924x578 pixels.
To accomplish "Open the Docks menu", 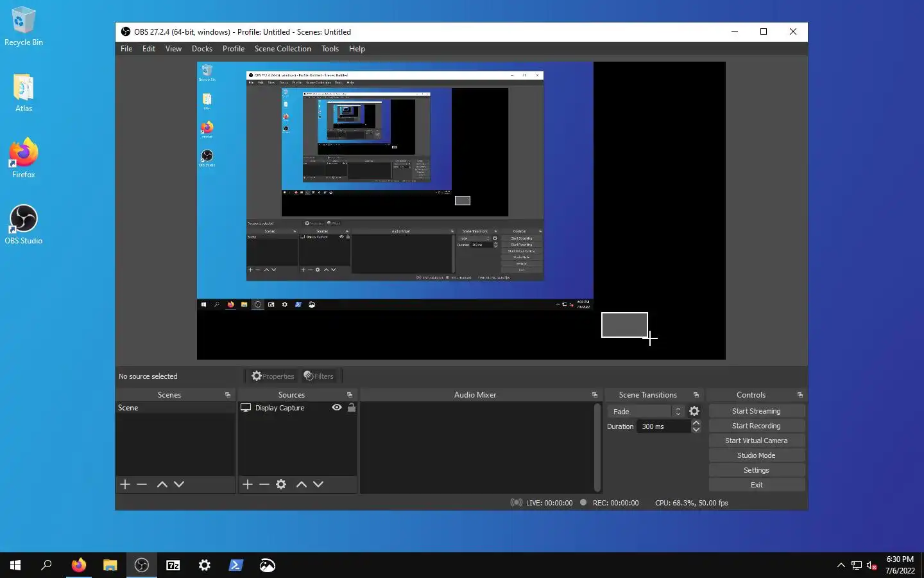I will click(202, 49).
